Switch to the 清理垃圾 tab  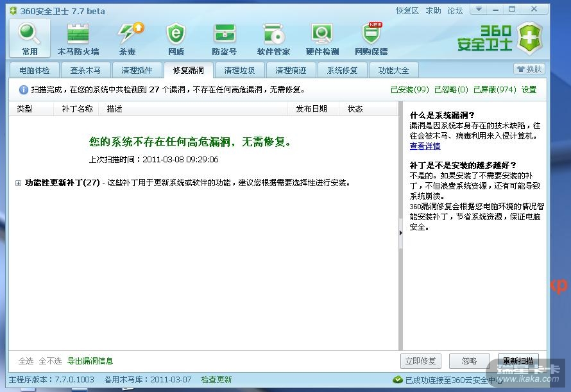coord(239,71)
